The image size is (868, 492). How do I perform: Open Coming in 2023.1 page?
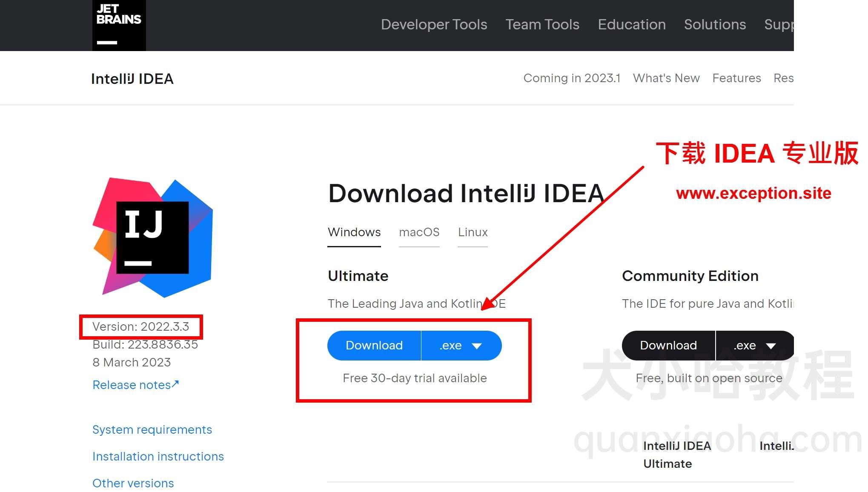coord(572,78)
